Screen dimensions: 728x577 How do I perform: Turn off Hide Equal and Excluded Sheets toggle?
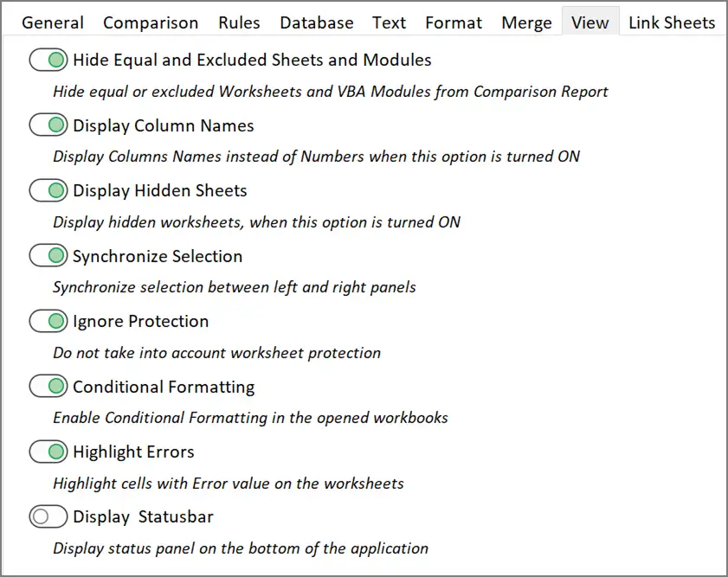coord(48,60)
